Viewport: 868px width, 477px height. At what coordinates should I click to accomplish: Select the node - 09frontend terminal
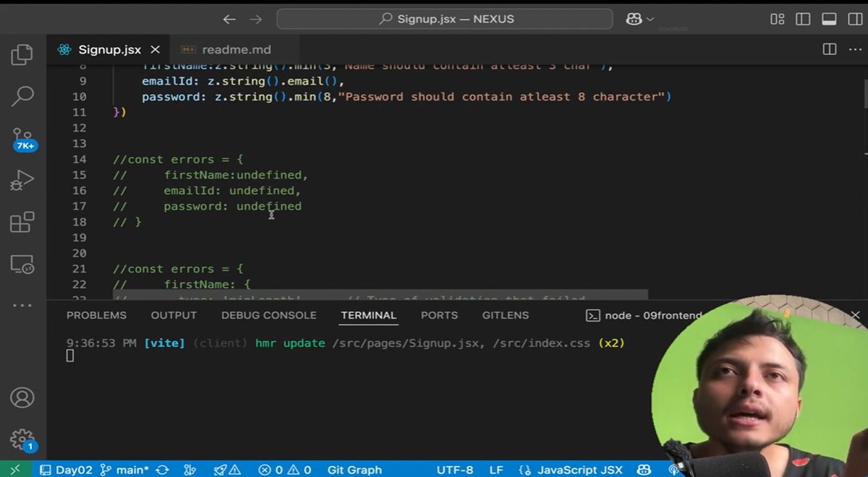point(644,315)
